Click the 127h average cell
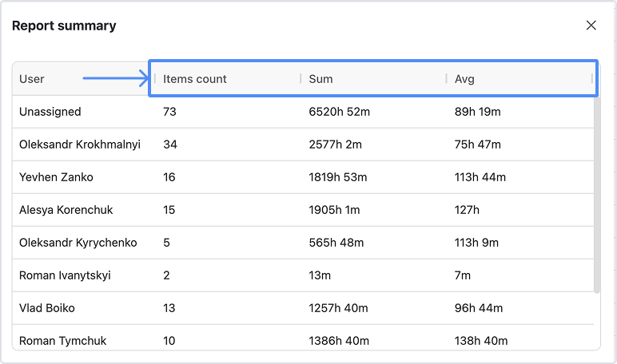 click(x=467, y=210)
